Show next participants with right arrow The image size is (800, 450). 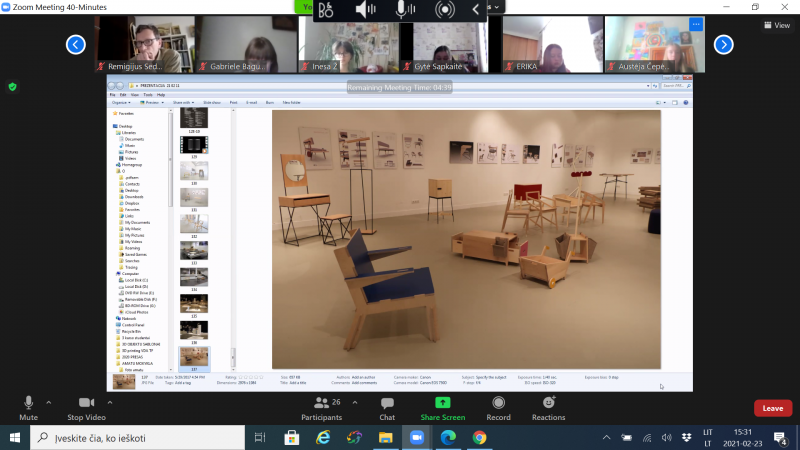723,44
